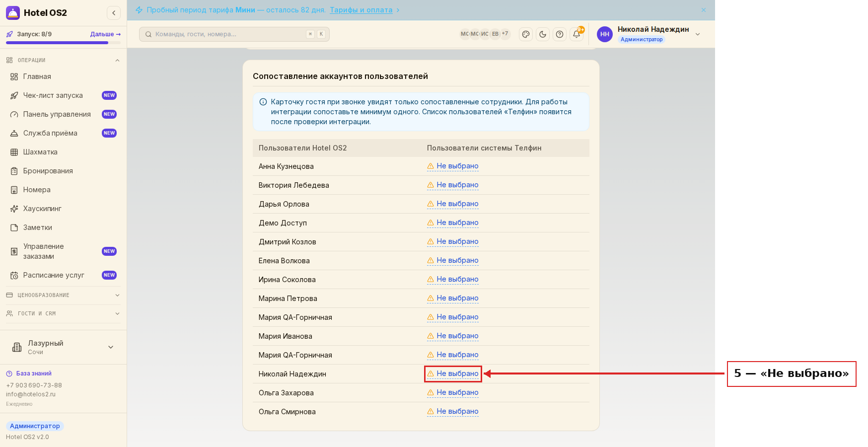
Task: Expand the ЦЕНООБРАЗОВАНИЕ section
Action: pyautogui.click(x=63, y=295)
